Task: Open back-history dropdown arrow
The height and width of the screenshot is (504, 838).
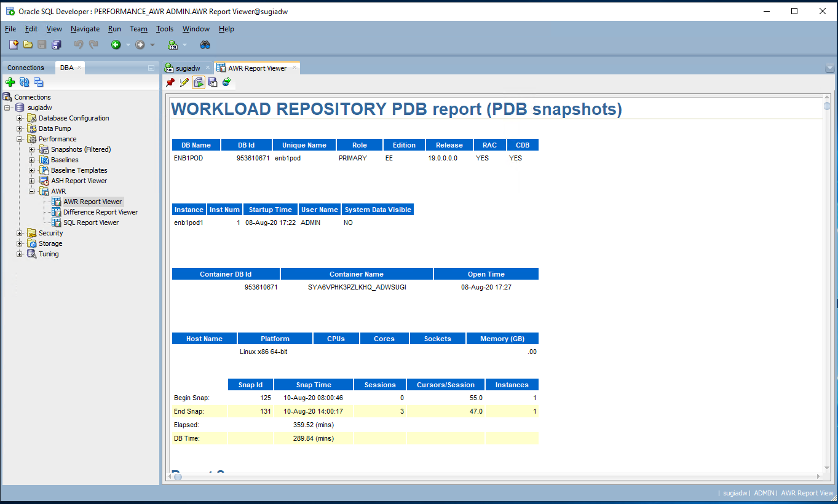Action: [x=128, y=45]
